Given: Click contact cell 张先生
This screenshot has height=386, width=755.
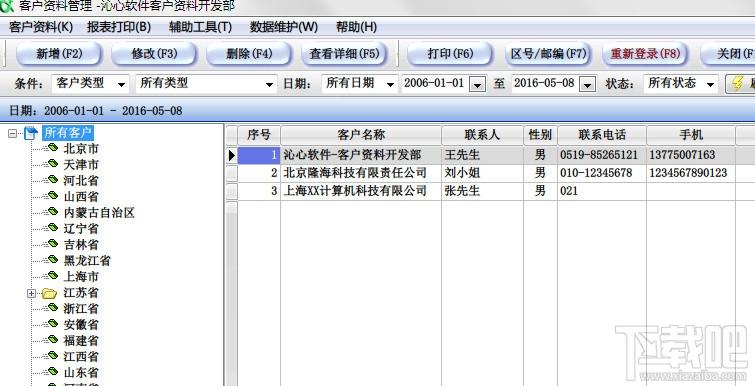Looking at the screenshot, I should (482, 191).
